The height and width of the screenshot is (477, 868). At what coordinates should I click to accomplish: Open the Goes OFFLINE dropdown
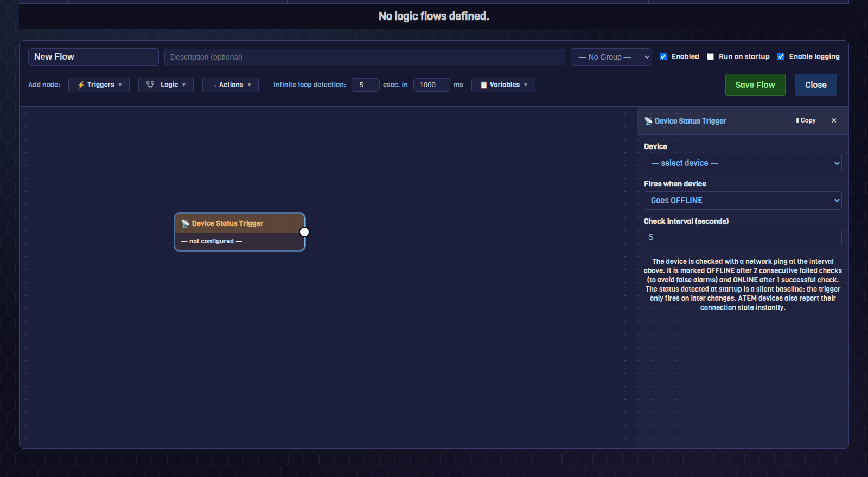(x=743, y=201)
